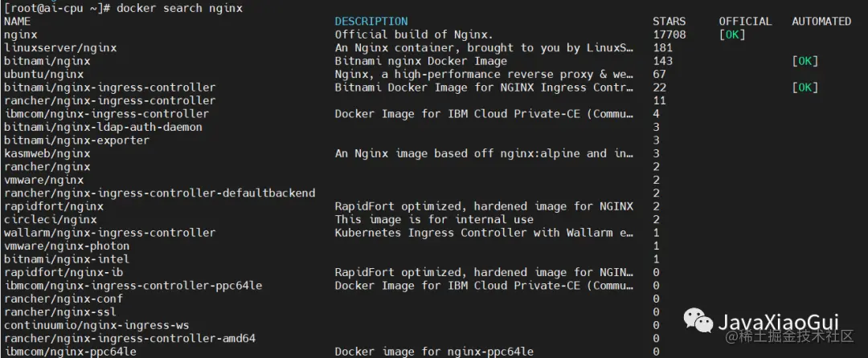
Task: Select the 'bitnami/nginx' image name
Action: coord(47,61)
